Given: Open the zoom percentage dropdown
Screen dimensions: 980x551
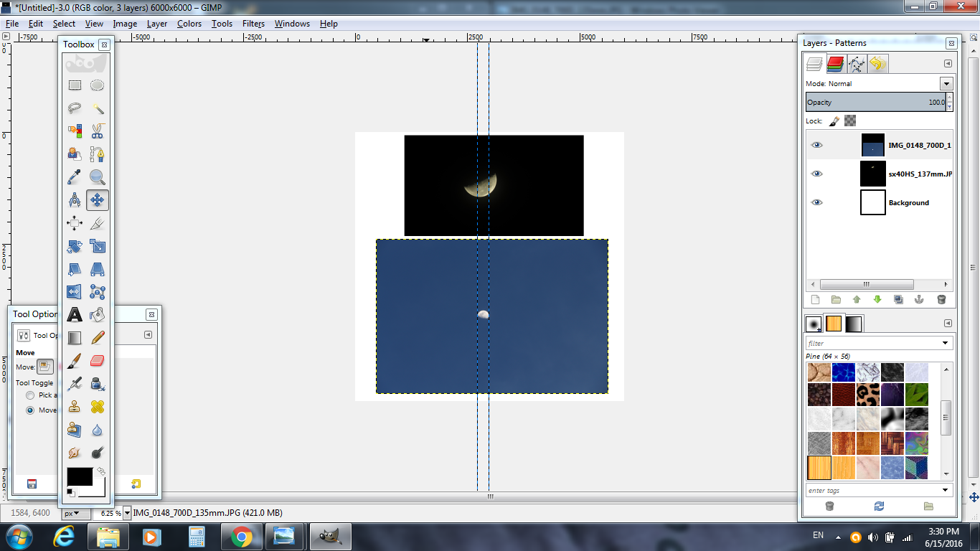Looking at the screenshot, I should (x=128, y=513).
